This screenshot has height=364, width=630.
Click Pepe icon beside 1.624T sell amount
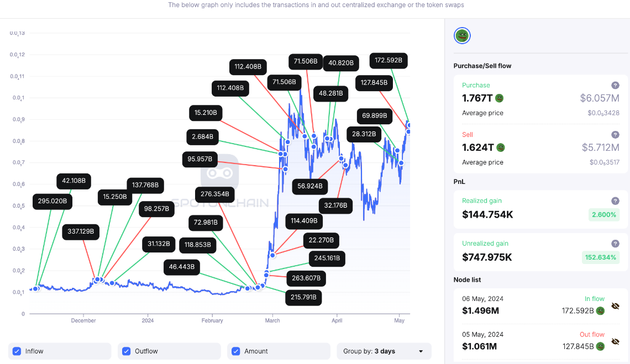(501, 147)
